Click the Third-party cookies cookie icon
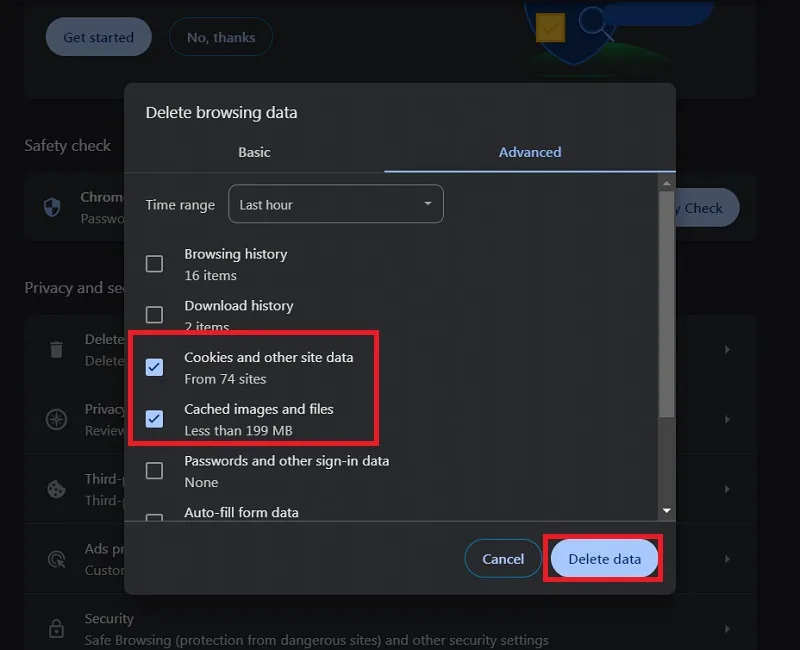Screen dimensions: 800x650 tap(56, 489)
